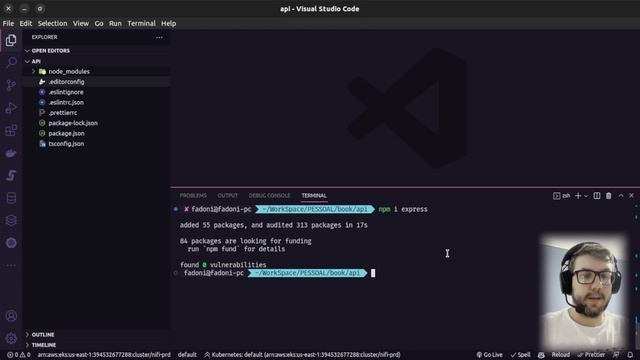Switch to the Problems tab
Viewport: 640px width, 360px height.
tap(193, 196)
